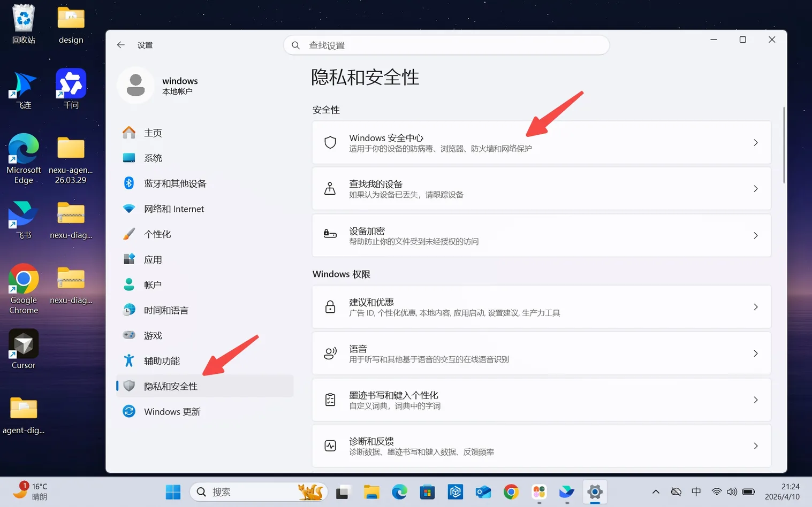The width and height of the screenshot is (812, 507).
Task: Click the shield icon for Windows 安全中心
Action: click(x=330, y=143)
